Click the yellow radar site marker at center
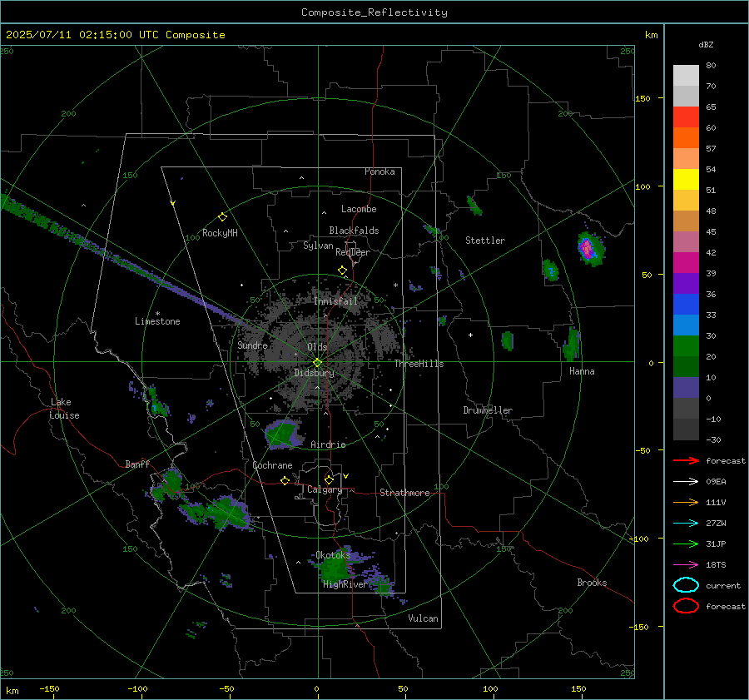 pyautogui.click(x=317, y=363)
